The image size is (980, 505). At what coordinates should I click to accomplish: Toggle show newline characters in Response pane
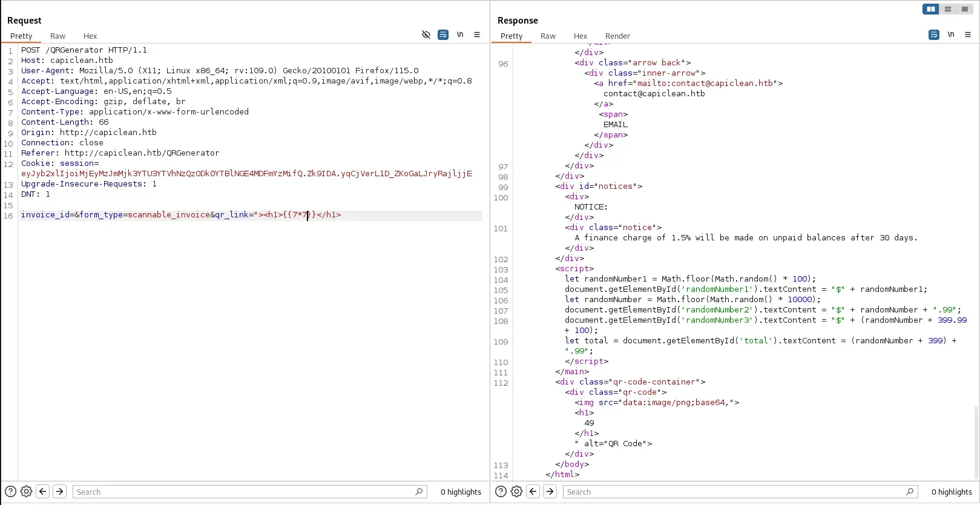tap(951, 35)
